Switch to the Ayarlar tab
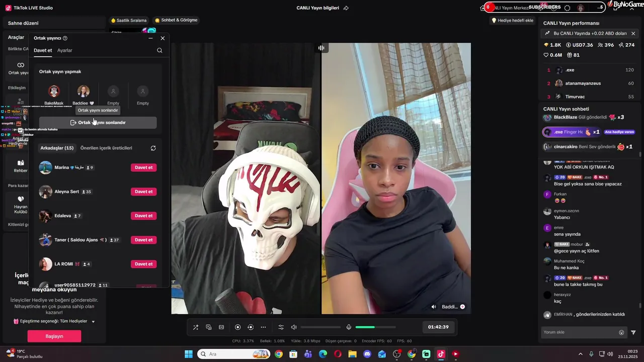The width and height of the screenshot is (644, 362). (x=64, y=50)
